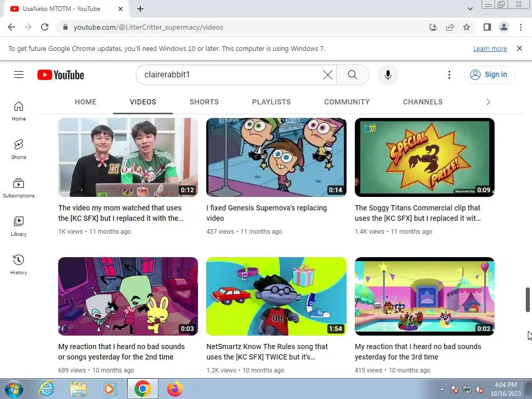Image resolution: width=532 pixels, height=399 pixels.
Task: Click the YouTube logo
Action: click(x=61, y=75)
